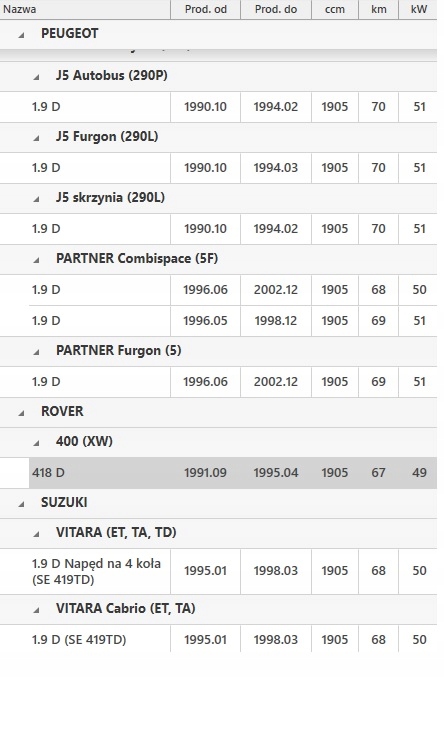Collapse the PEUGEOT group

[x=21, y=35]
